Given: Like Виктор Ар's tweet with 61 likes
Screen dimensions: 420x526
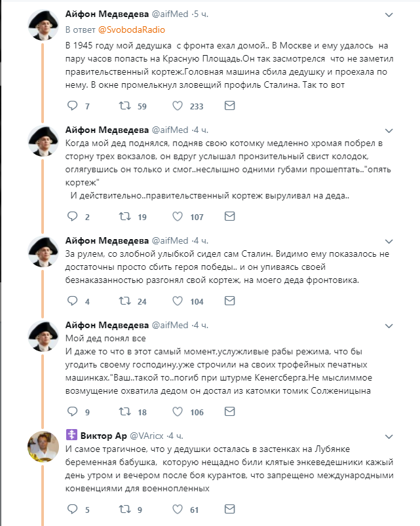Looking at the screenshot, I should point(178,509).
